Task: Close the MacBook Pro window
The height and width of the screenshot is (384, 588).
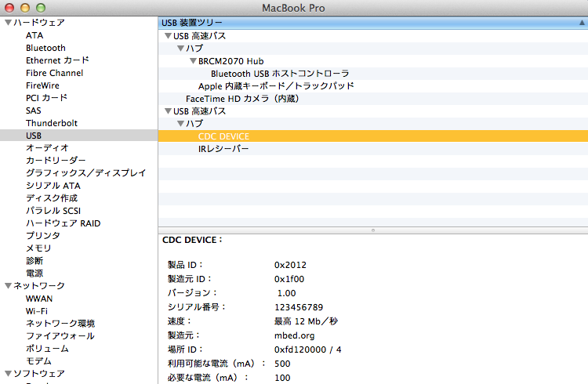Action: click(x=9, y=7)
